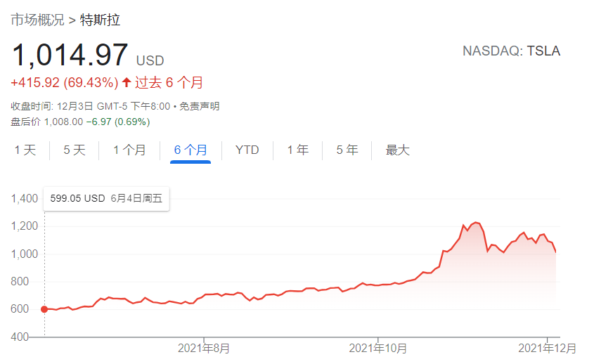The height and width of the screenshot is (364, 594).
Task: Show the 最大 maximum range tab
Action: coord(397,150)
